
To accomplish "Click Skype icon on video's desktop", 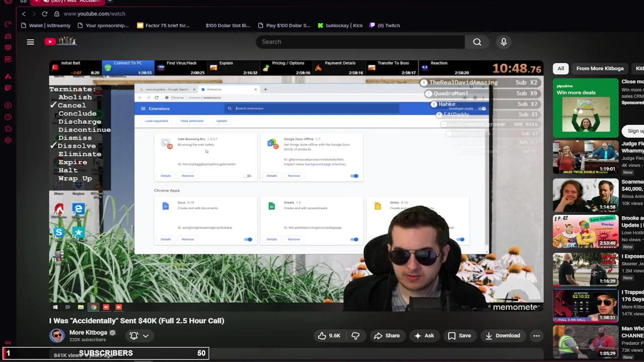I will click(59, 232).
